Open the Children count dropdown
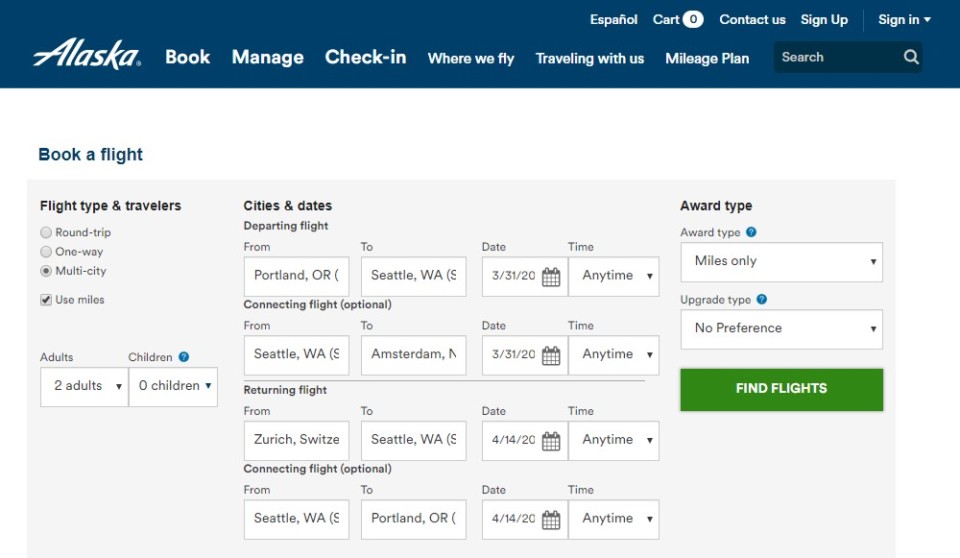Image resolution: width=960 pixels, height=558 pixels. (x=173, y=386)
